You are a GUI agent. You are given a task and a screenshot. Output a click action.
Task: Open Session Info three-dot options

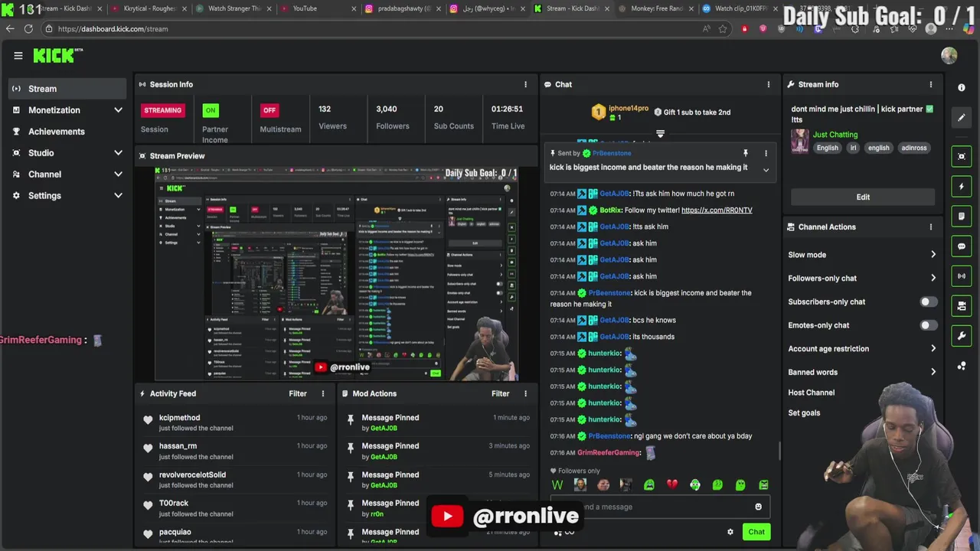[525, 84]
